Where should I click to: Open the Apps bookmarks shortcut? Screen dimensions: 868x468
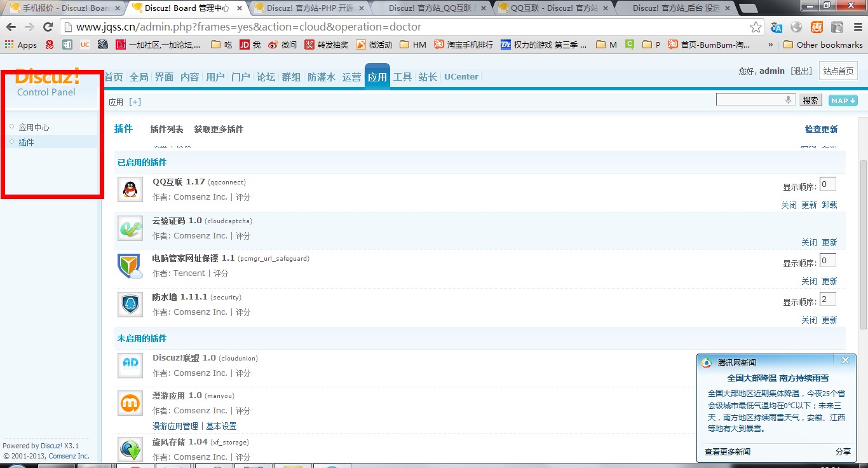[21, 45]
